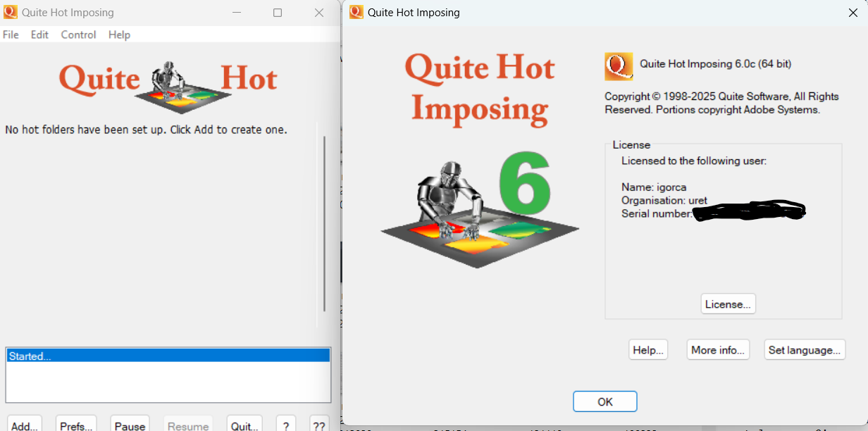Screen dimensions: 868x431
Task: Click the robot logo image in the about dialog
Action: coord(480,215)
